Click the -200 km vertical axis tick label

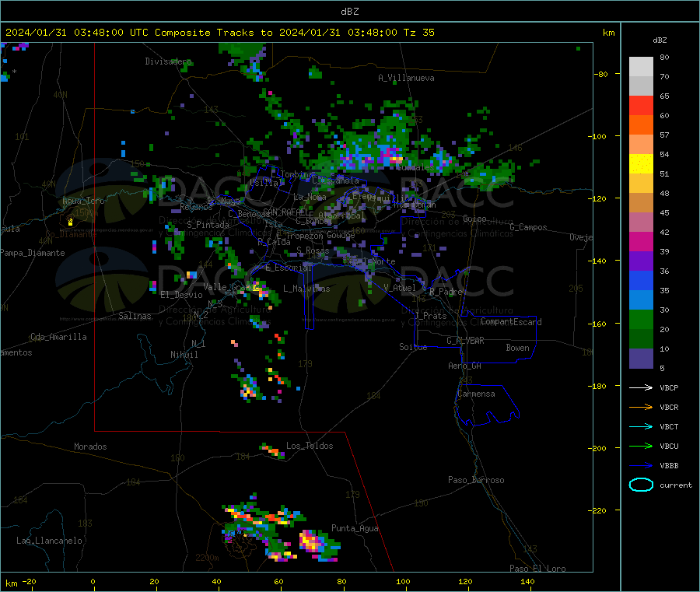pos(597,448)
